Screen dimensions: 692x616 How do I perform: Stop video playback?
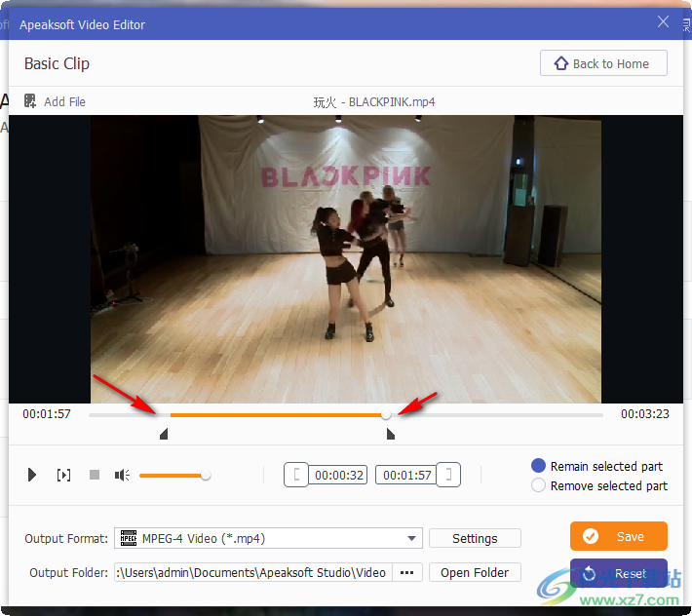(95, 475)
